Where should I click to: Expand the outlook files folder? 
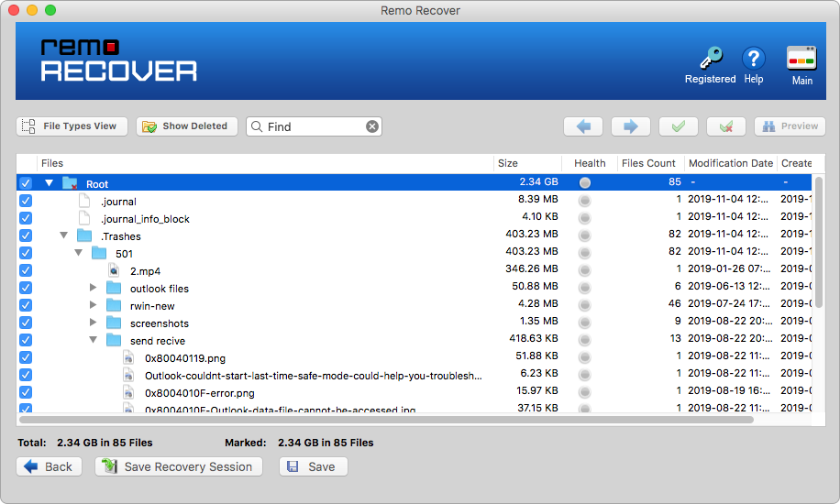93,288
